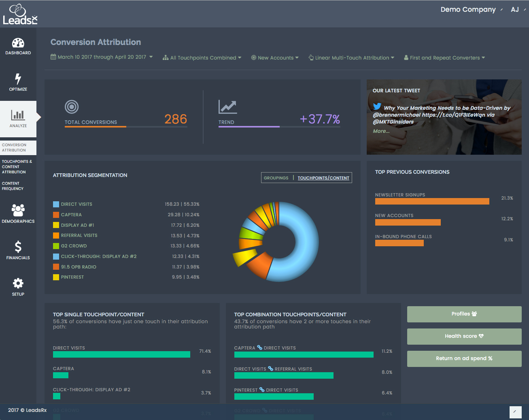This screenshot has width=529, height=420.
Task: Select the Analyze bar chart icon
Action: tap(18, 115)
